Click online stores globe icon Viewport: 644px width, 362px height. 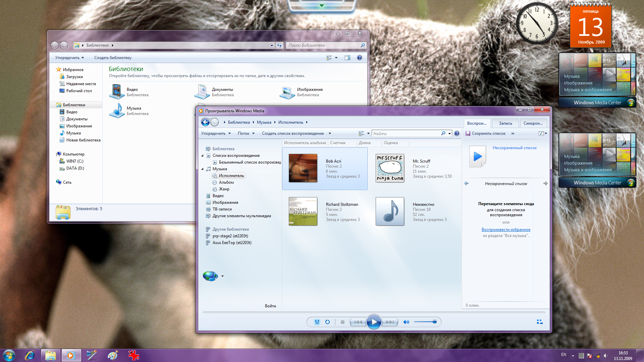[x=210, y=276]
